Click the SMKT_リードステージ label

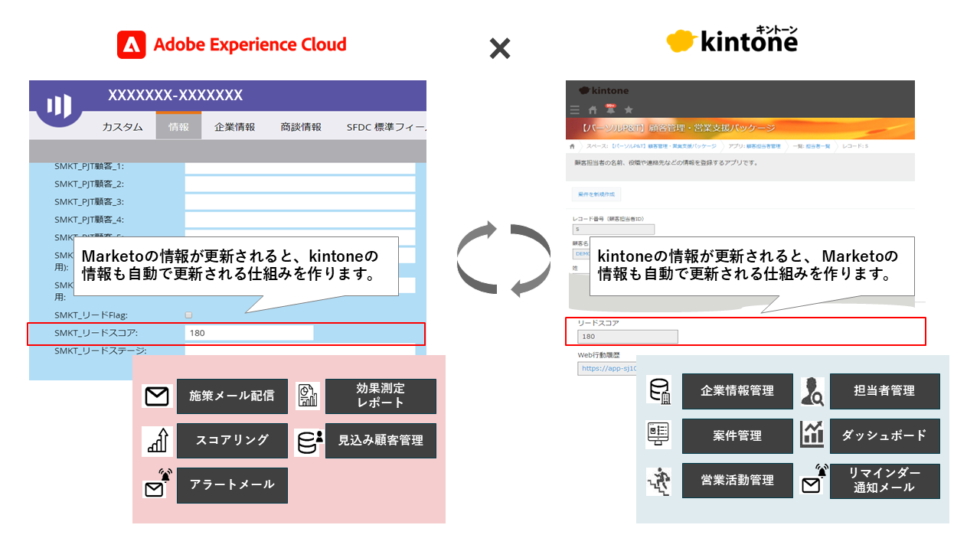click(100, 350)
